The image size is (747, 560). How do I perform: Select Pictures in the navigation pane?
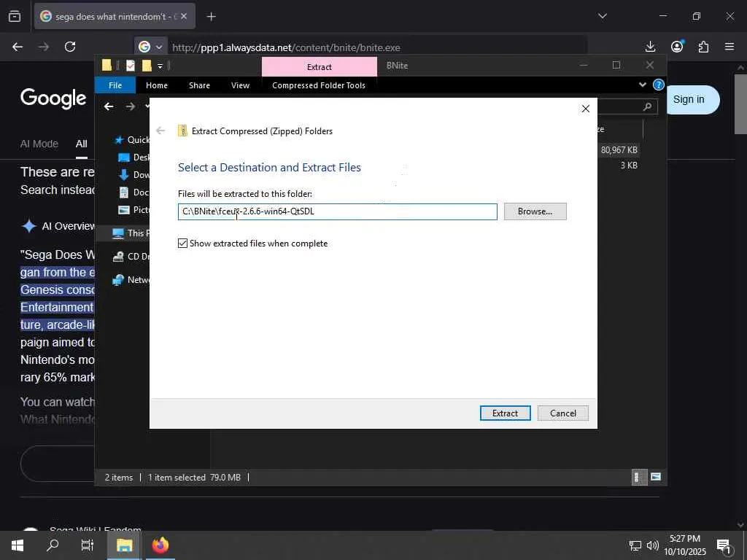[133, 209]
